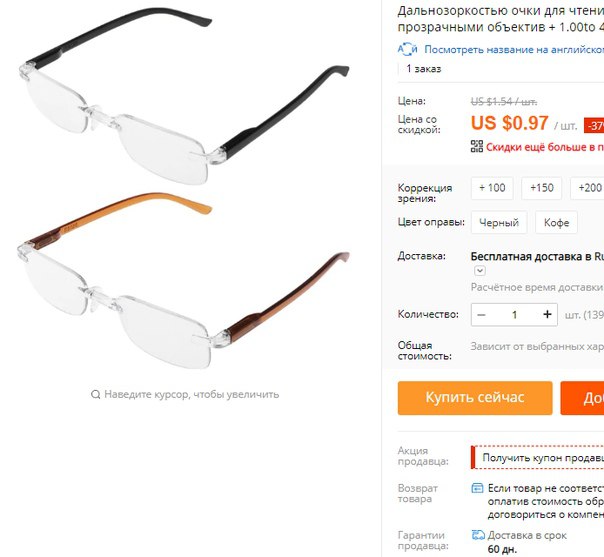The height and width of the screenshot is (557, 604).
Task: Click the Получить купон продавца coupon box
Action: pyautogui.click(x=538, y=458)
